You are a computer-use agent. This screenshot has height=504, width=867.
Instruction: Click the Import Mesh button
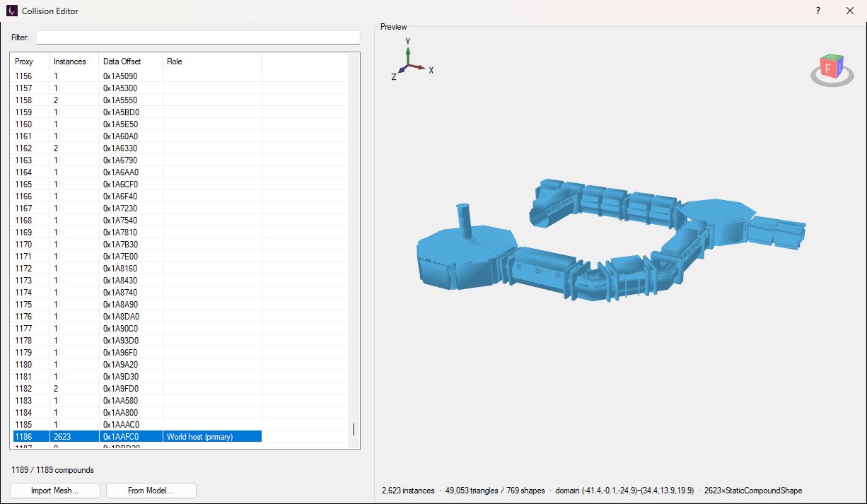[55, 491]
